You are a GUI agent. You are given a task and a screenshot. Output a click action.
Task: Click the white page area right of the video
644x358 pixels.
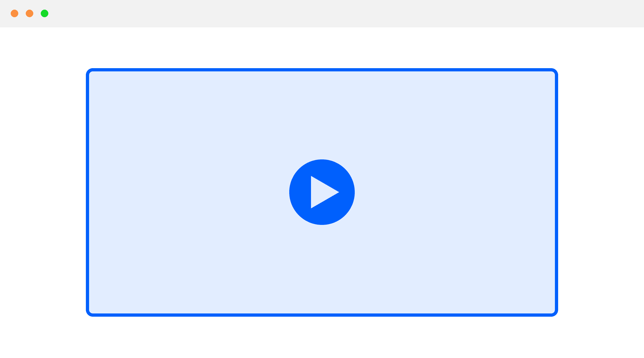pyautogui.click(x=601, y=192)
